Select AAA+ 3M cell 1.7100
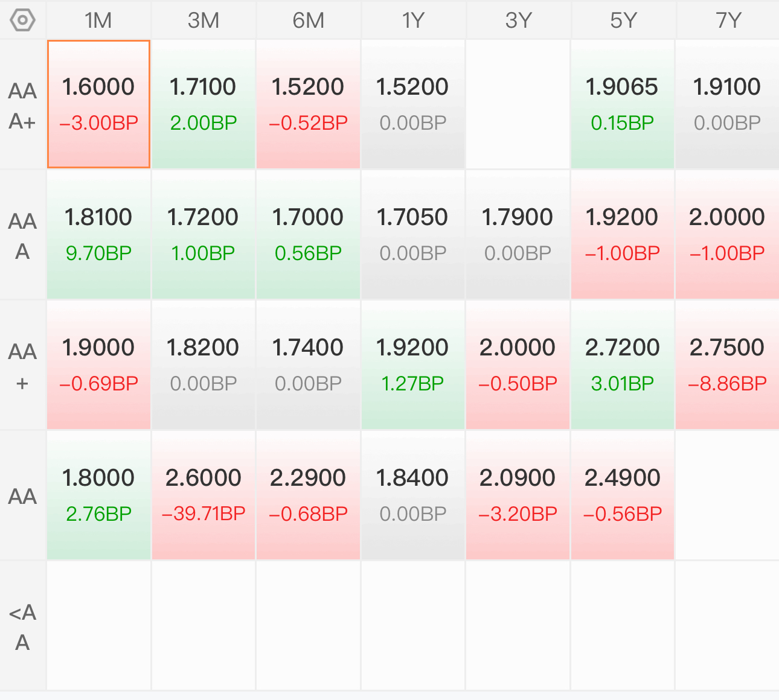 pyautogui.click(x=204, y=104)
